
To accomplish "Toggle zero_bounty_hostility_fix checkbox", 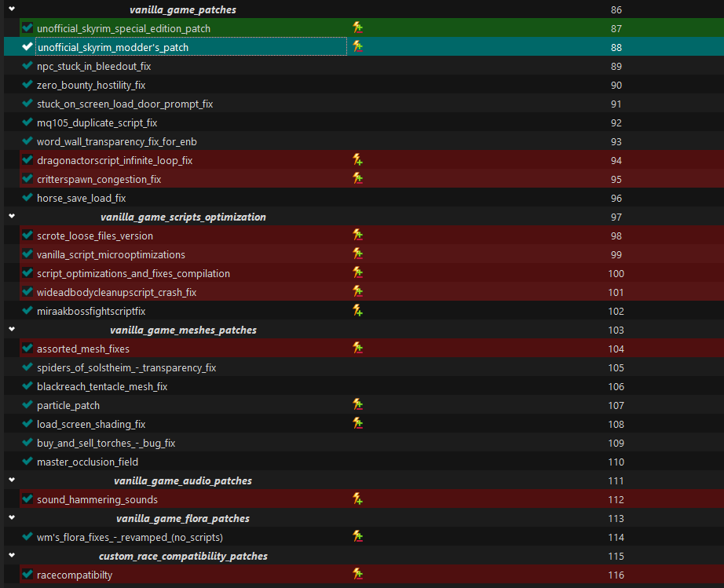I will tap(27, 85).
